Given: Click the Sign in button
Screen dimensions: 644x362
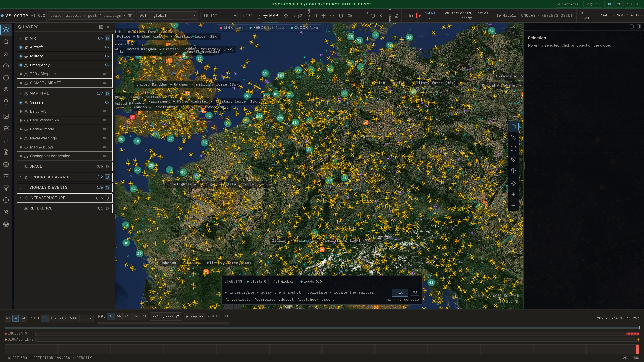Looking at the screenshot, I should click(x=593, y=4).
